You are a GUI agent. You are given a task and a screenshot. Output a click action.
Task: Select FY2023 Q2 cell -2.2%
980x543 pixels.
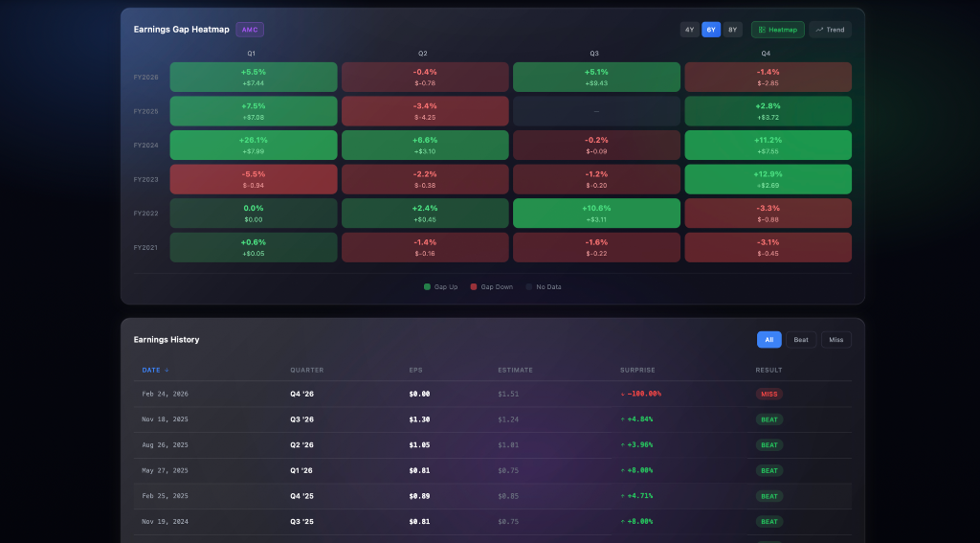click(425, 179)
